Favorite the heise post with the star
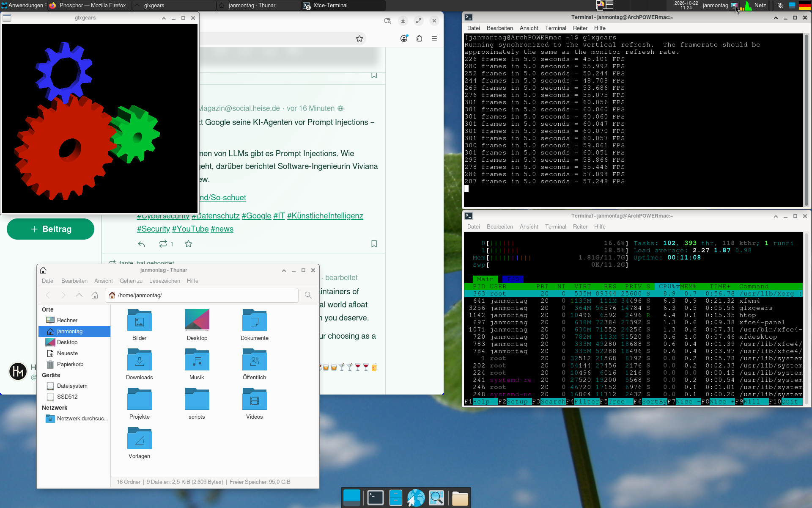This screenshot has height=508, width=812. (189, 244)
